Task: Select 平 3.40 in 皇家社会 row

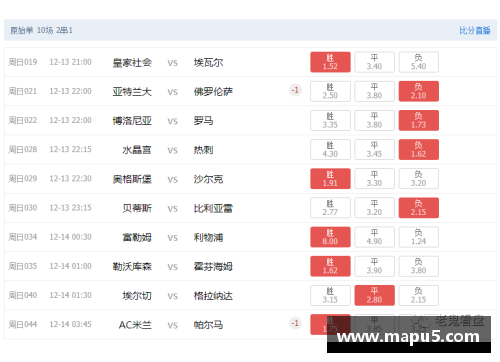Action: (374, 62)
